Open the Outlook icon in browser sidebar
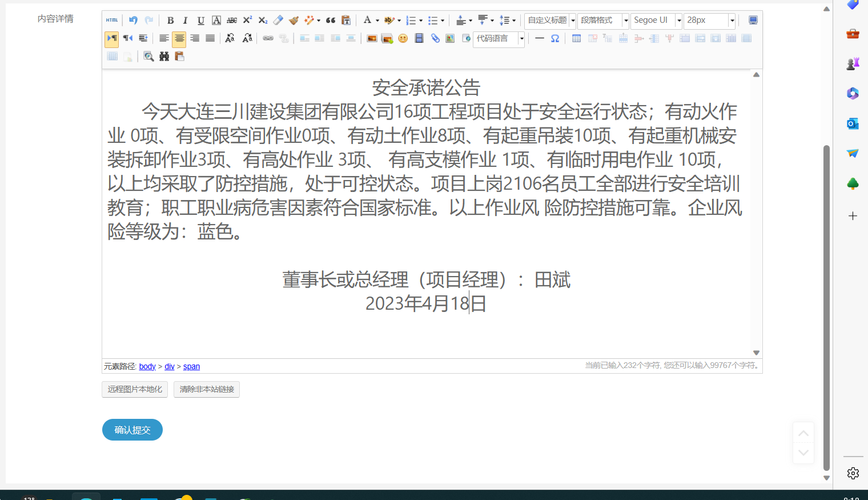 click(x=853, y=123)
